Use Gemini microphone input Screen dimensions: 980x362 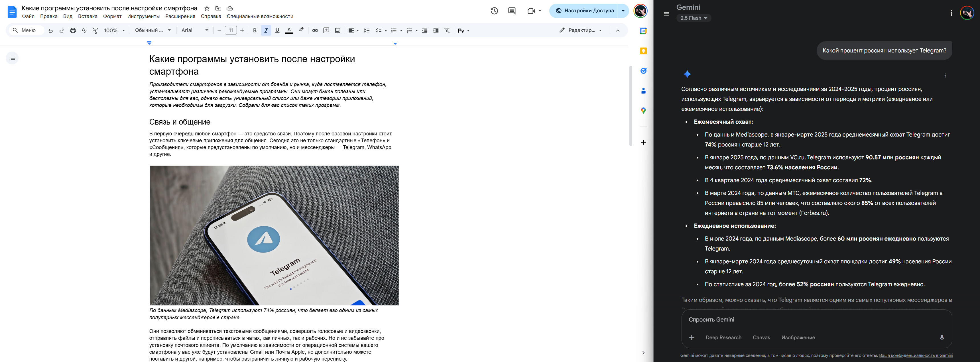click(942, 338)
